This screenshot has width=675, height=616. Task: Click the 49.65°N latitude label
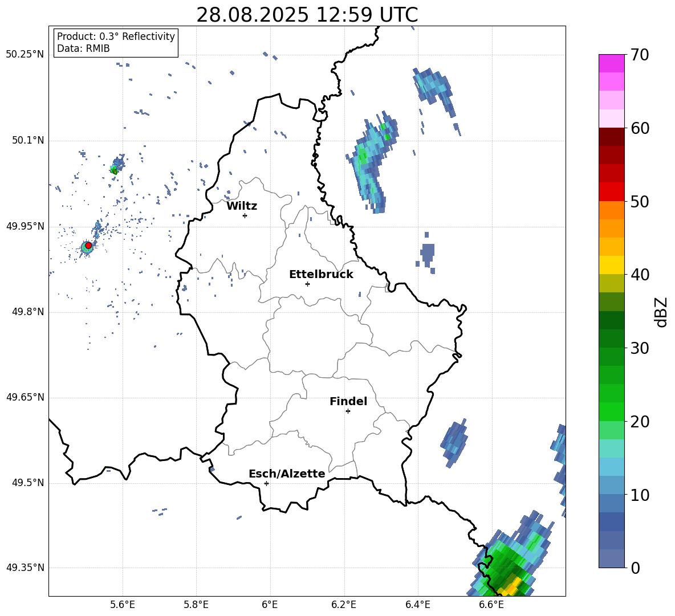(x=25, y=397)
